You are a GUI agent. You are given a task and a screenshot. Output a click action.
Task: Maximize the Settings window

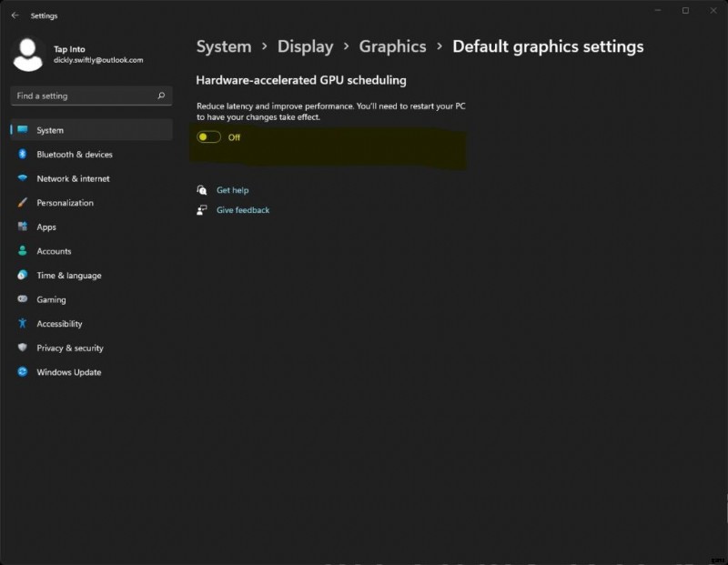click(x=685, y=10)
